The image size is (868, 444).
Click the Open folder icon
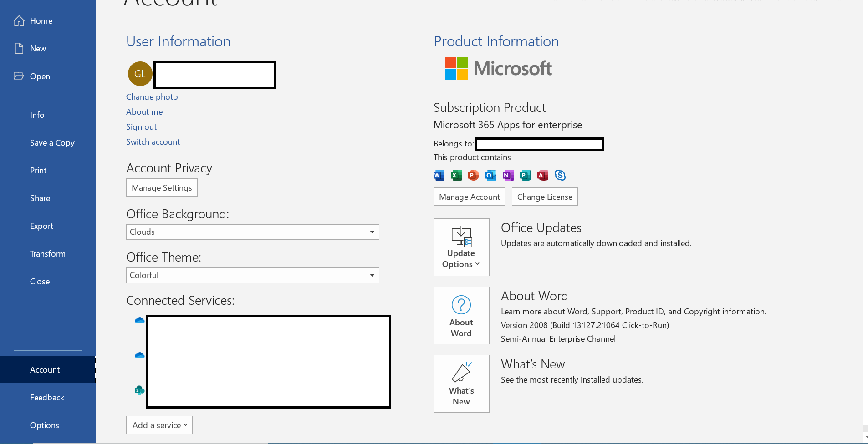tap(19, 76)
